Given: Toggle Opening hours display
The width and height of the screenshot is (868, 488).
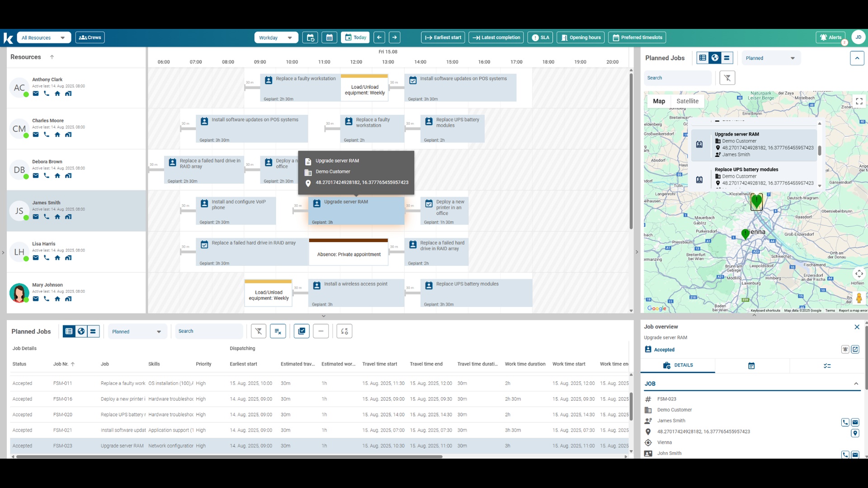Looking at the screenshot, I should (x=581, y=38).
